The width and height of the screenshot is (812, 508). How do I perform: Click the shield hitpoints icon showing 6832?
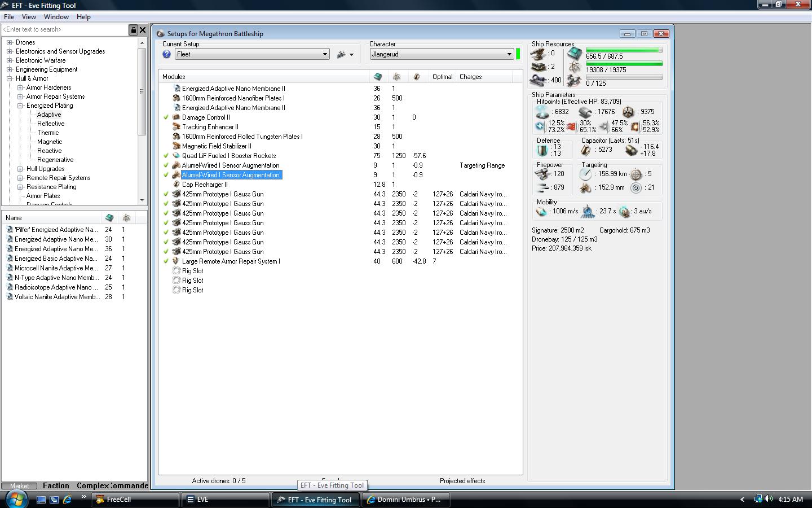click(x=542, y=112)
